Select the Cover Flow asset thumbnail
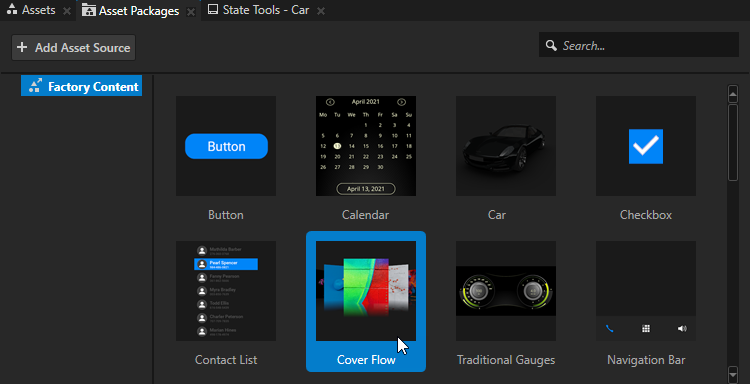 click(366, 291)
